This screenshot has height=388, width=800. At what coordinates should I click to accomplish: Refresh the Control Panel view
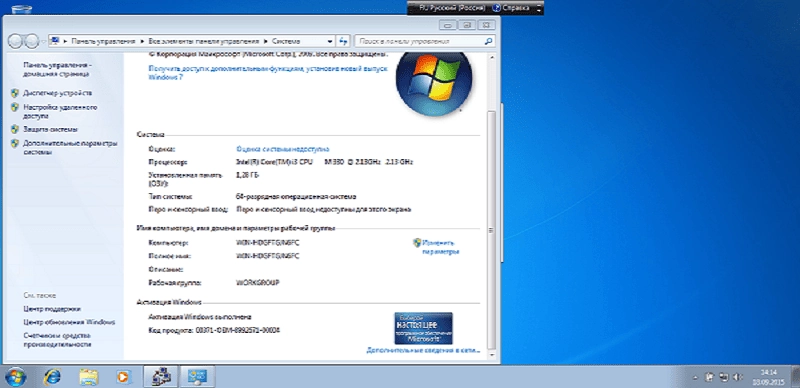click(x=344, y=41)
